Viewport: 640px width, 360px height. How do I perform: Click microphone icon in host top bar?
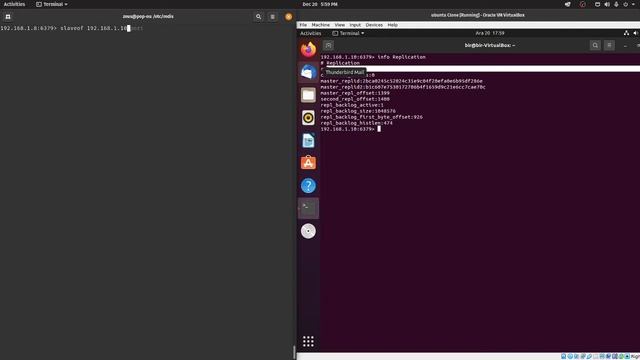pyautogui.click(x=616, y=4)
